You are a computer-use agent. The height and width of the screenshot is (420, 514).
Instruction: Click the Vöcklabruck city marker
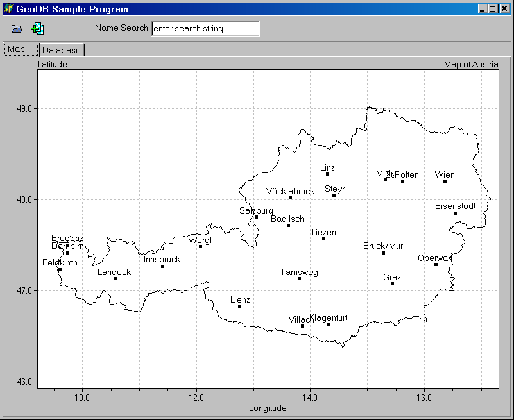[x=290, y=197]
